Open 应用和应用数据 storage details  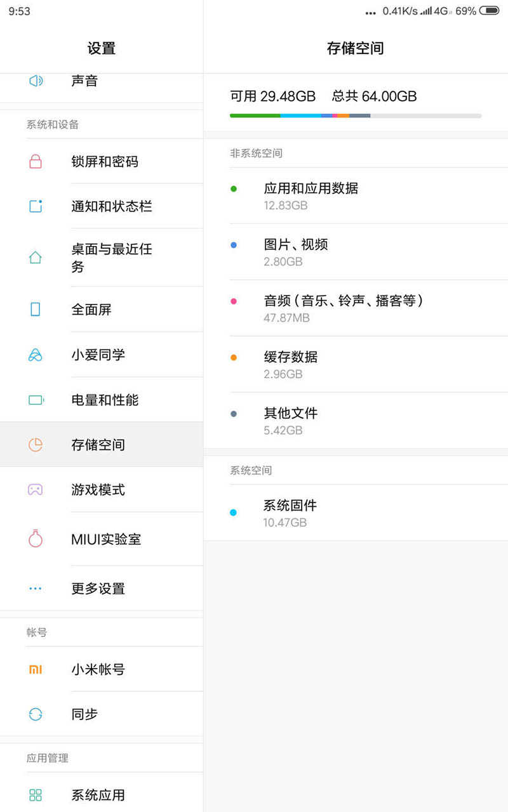[x=356, y=195]
